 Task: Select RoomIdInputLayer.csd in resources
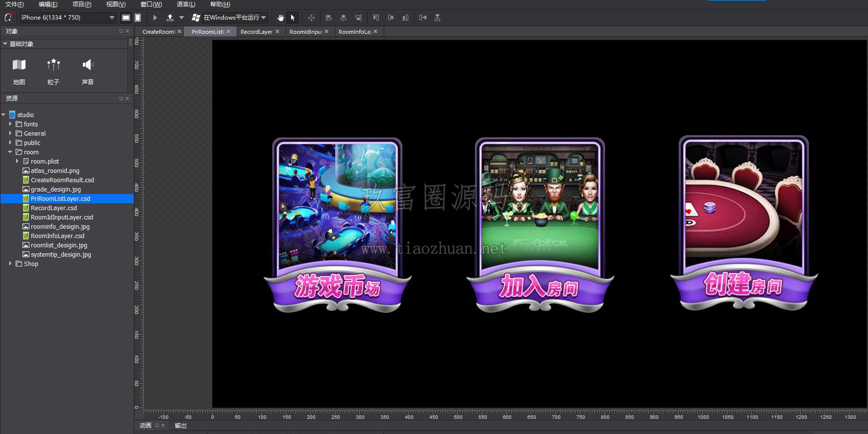click(62, 217)
